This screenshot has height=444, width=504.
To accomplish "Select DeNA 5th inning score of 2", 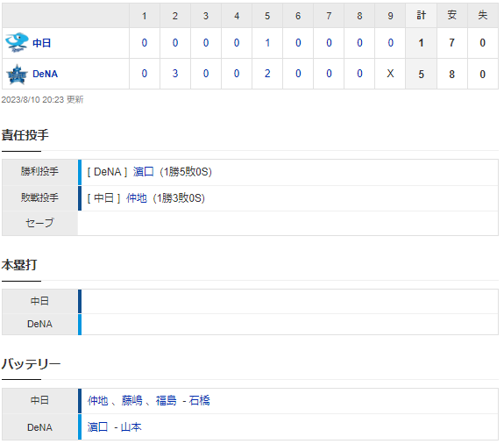I will [x=267, y=74].
